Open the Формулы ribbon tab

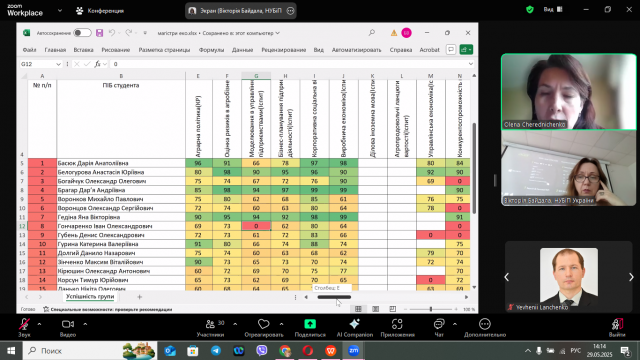(x=211, y=50)
